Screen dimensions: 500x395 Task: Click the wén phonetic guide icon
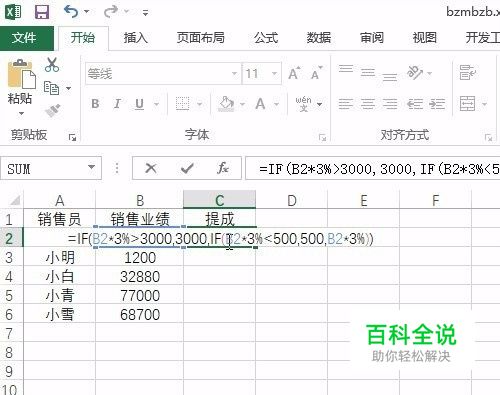[303, 104]
